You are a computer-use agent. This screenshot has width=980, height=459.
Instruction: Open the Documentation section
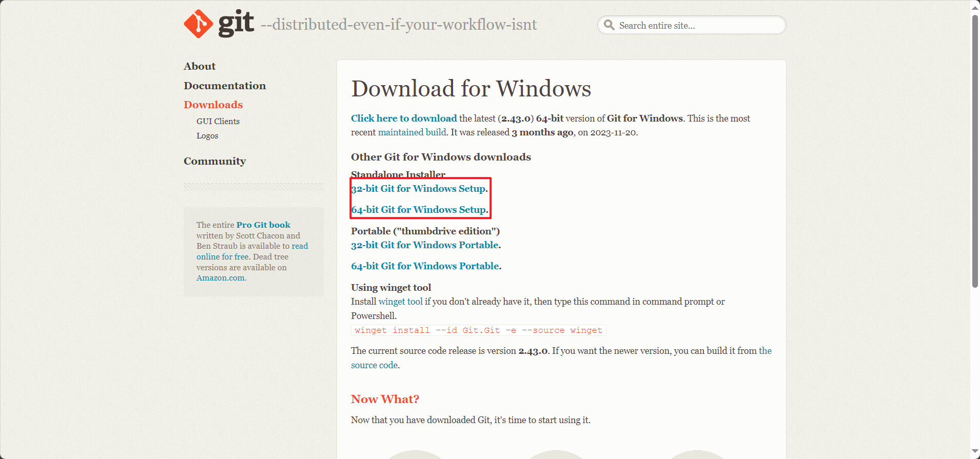pyautogui.click(x=225, y=86)
